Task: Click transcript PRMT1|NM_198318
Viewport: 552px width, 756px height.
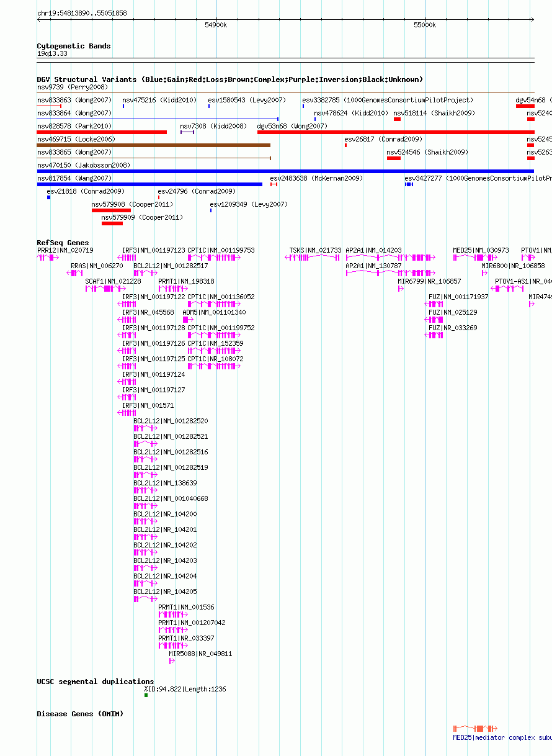Action: (186, 281)
